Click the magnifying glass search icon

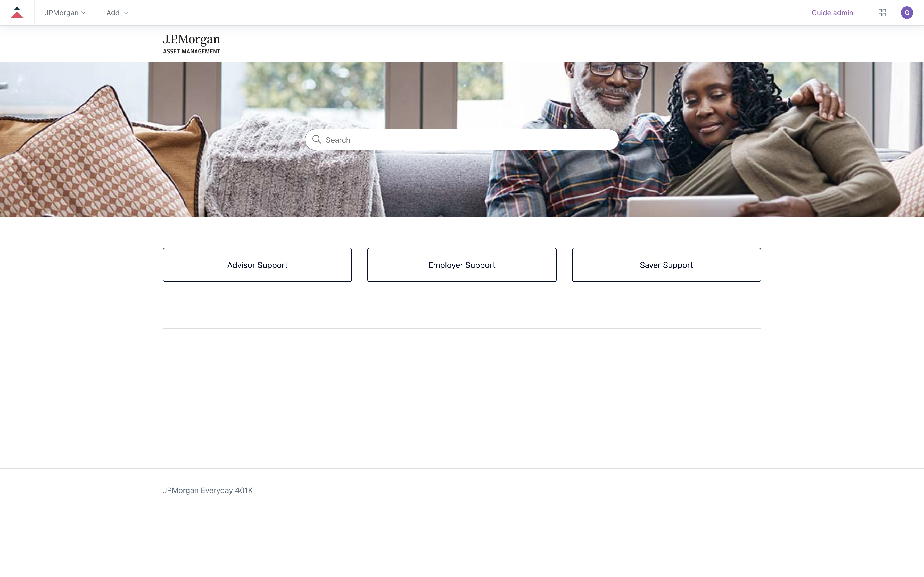click(317, 140)
